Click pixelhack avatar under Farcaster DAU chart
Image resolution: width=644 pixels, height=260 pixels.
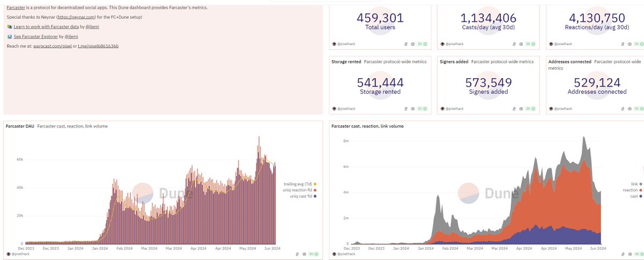(x=8, y=254)
